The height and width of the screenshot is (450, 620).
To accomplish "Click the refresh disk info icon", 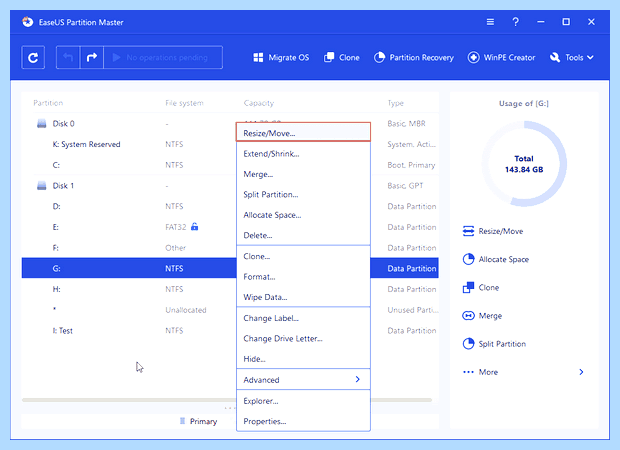I will pos(33,58).
